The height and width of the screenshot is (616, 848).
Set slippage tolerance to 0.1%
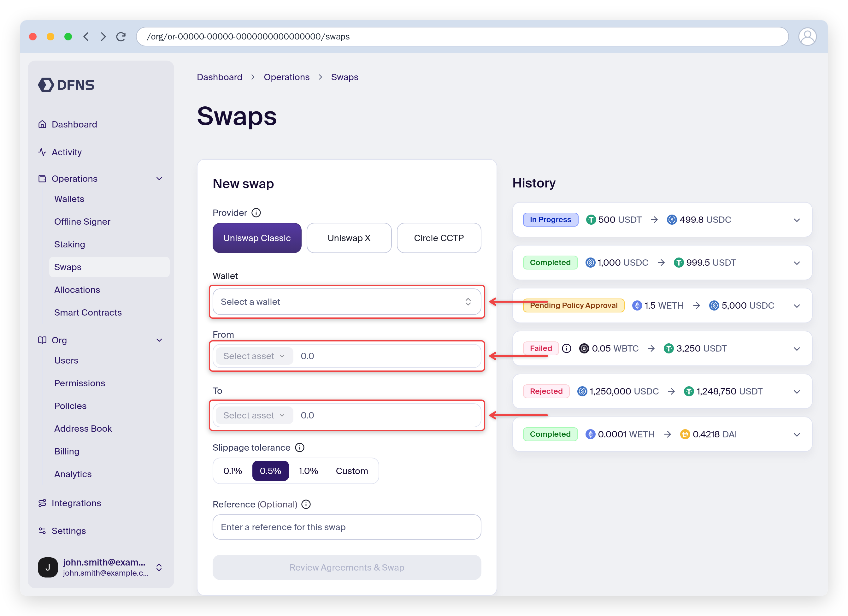233,471
